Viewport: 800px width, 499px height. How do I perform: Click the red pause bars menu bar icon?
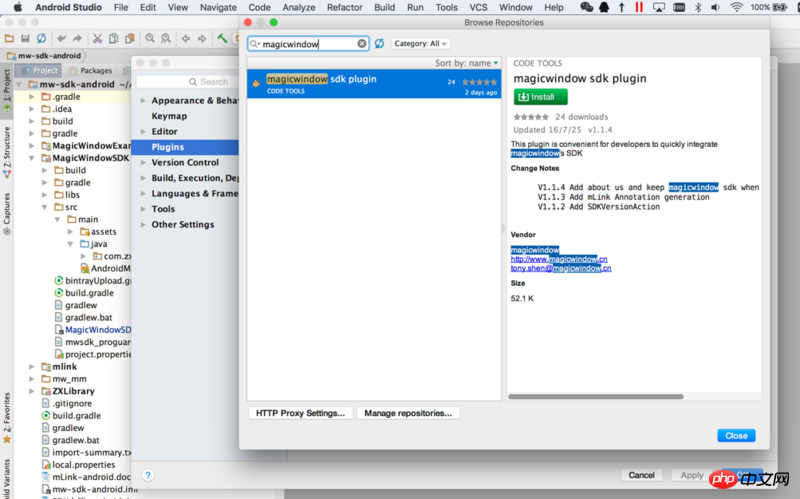point(639,7)
